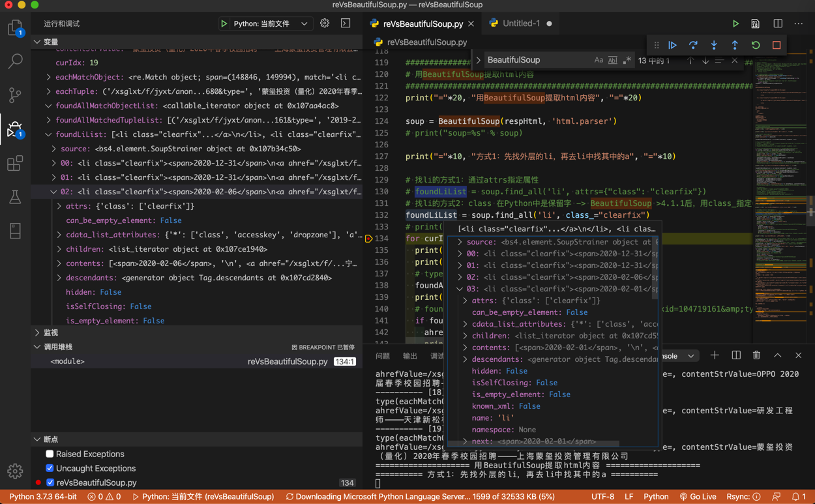Collapse the 变量 variables section
This screenshot has height=504, width=815.
[37, 42]
